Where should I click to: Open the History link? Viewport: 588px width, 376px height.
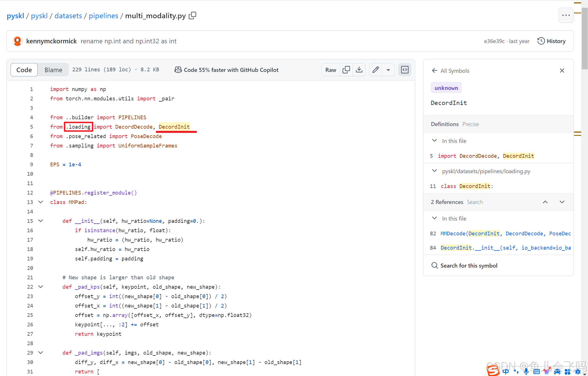(551, 41)
